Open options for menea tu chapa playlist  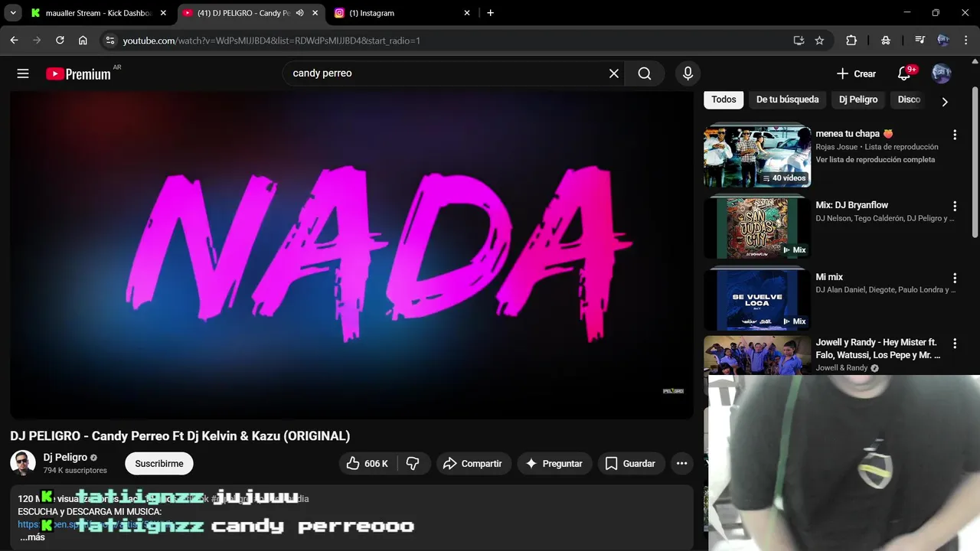coord(954,135)
